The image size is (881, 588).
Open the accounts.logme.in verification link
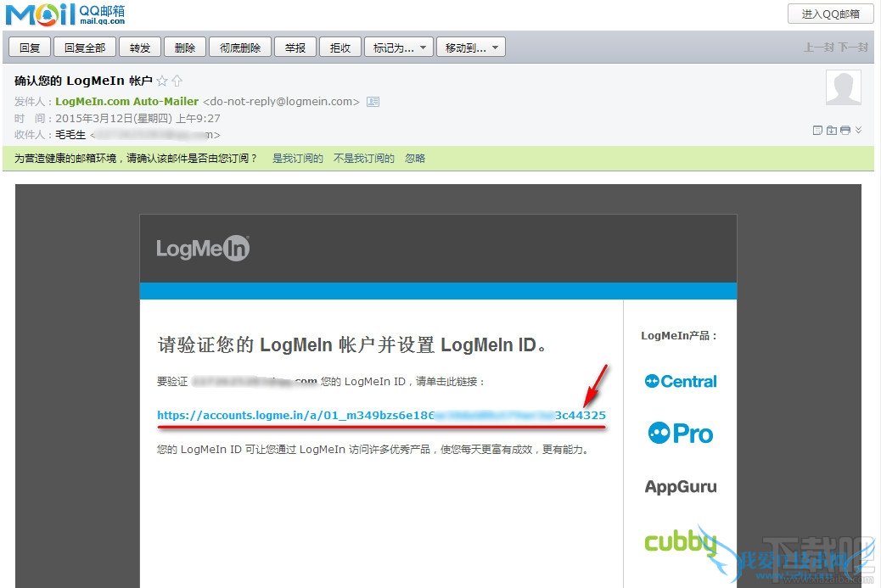coord(381,415)
